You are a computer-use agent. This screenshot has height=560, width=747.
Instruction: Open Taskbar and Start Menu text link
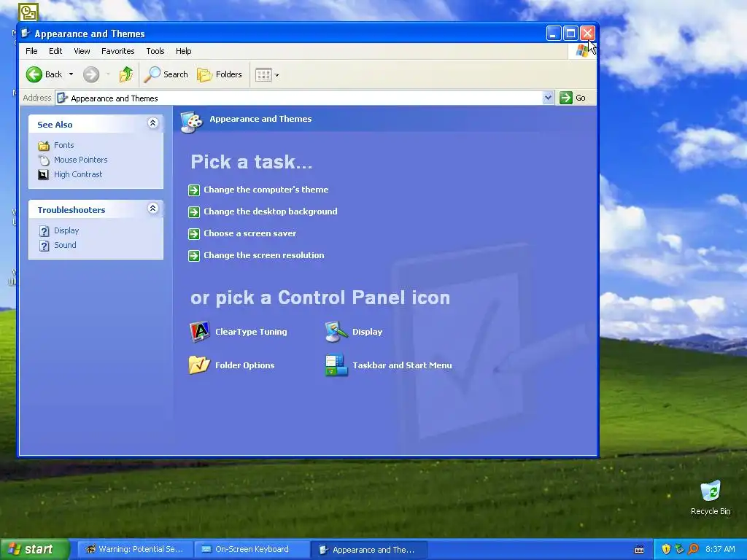[402, 365]
